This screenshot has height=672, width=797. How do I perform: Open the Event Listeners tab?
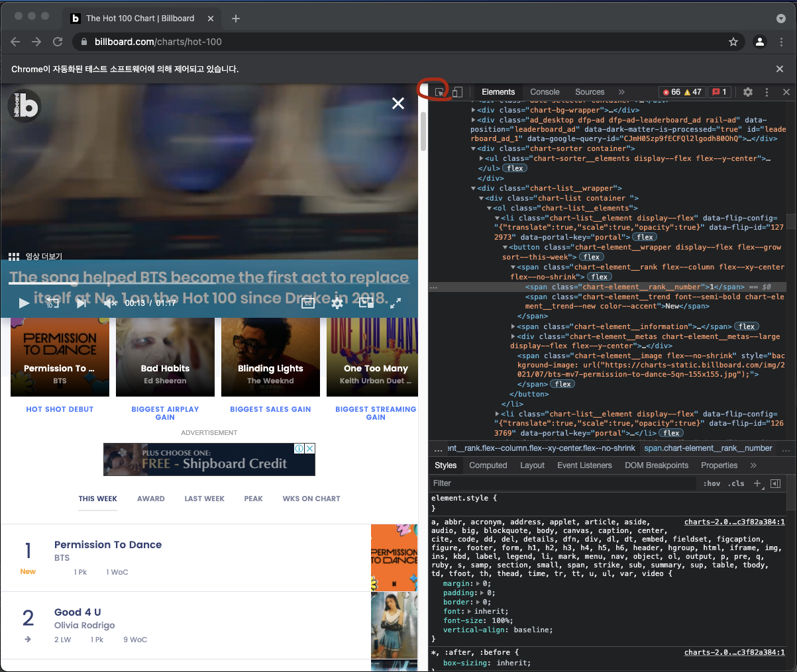click(x=584, y=465)
